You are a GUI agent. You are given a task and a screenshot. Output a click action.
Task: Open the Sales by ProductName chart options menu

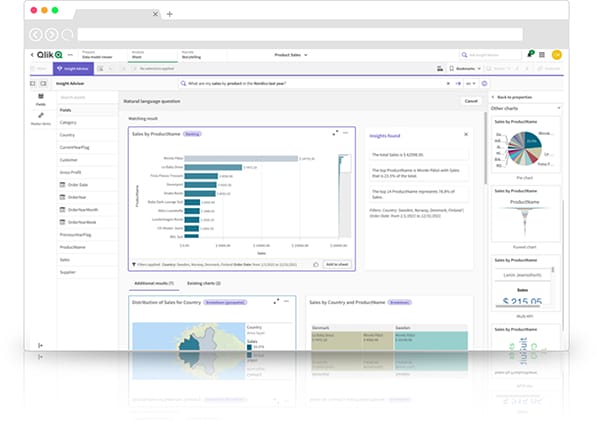346,133
